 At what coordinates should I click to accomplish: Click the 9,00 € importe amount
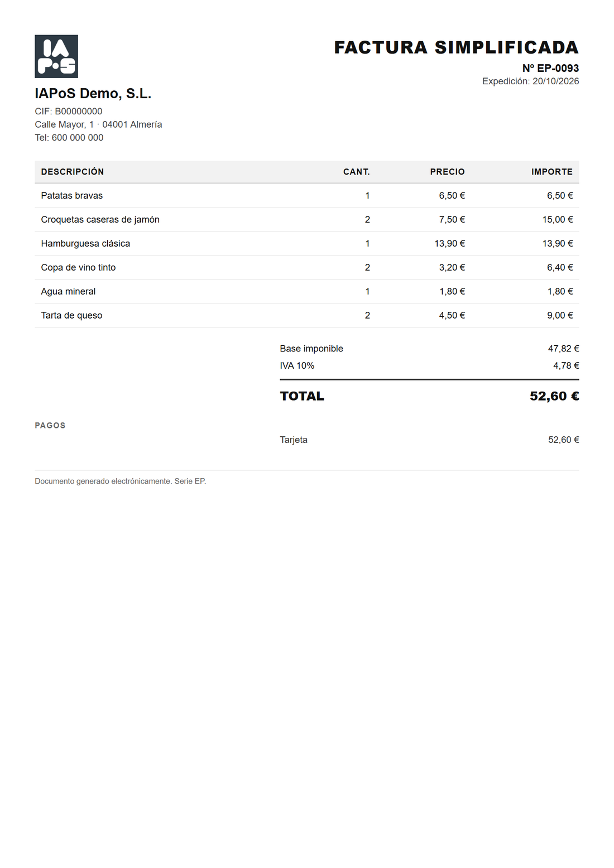(x=560, y=316)
